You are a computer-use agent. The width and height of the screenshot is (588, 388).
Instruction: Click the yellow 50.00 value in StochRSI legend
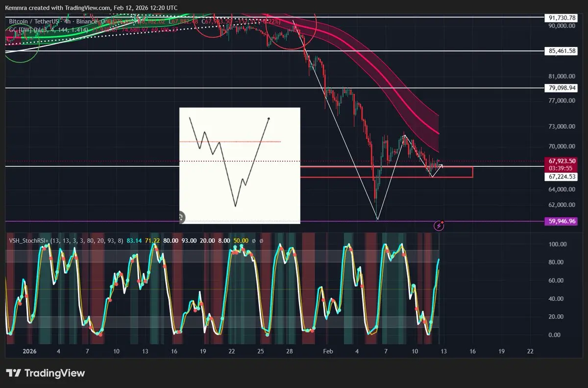pos(242,241)
